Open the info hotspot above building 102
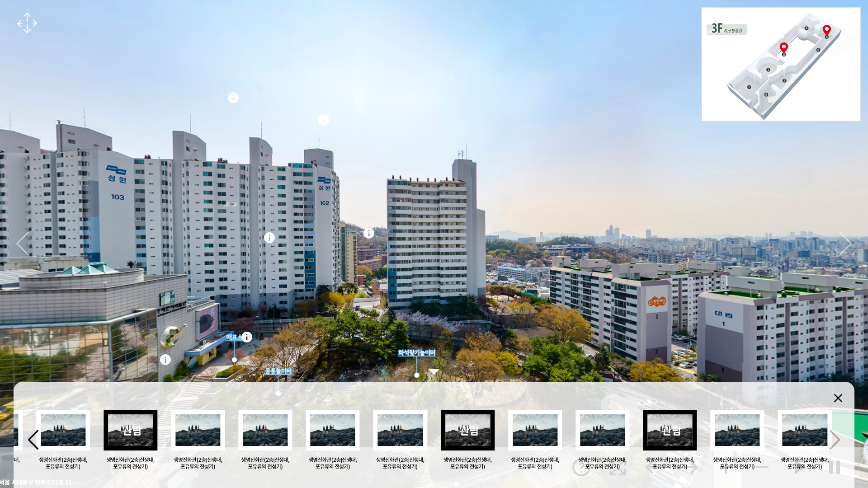 point(324,120)
